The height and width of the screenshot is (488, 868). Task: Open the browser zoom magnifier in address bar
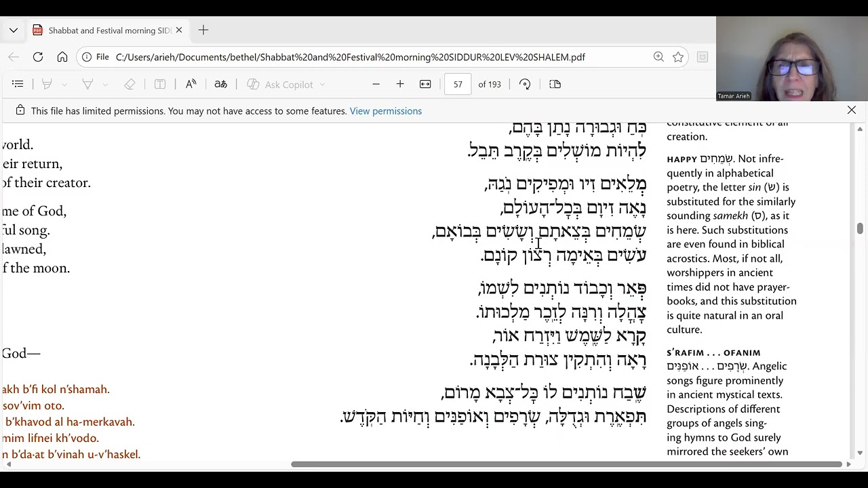point(658,57)
